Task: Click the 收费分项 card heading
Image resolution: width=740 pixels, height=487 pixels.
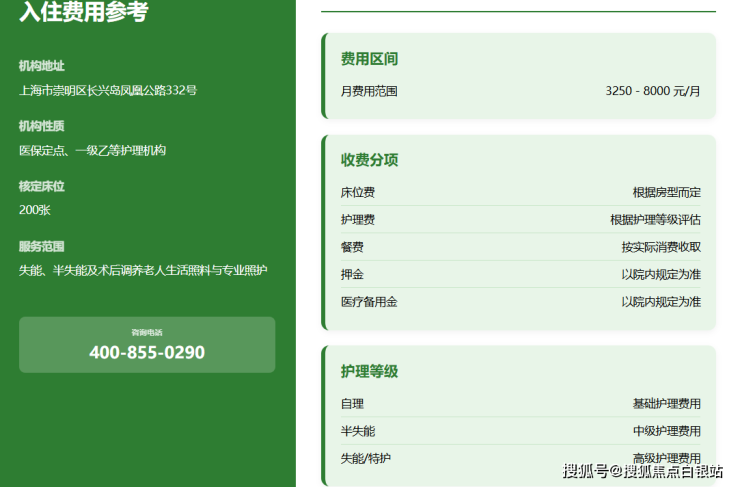Action: pos(370,160)
